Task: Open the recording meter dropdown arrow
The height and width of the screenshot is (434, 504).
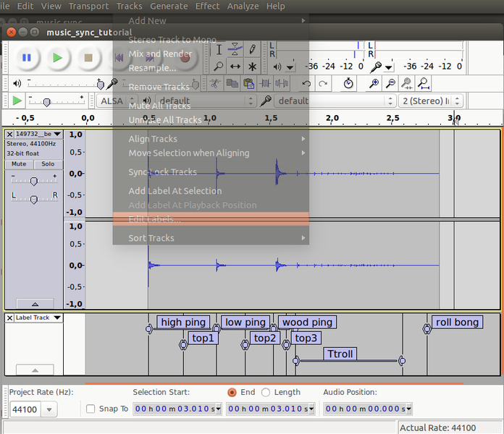Action: pos(389,67)
